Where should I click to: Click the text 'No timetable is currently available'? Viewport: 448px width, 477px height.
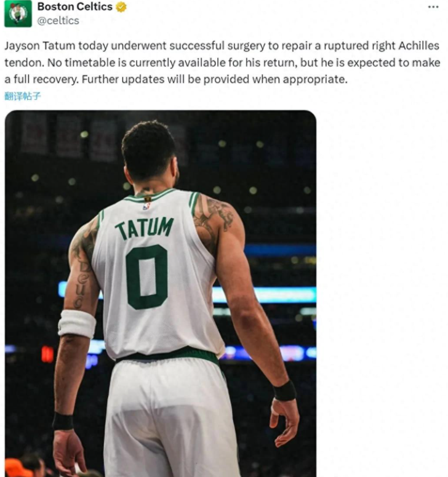137,63
